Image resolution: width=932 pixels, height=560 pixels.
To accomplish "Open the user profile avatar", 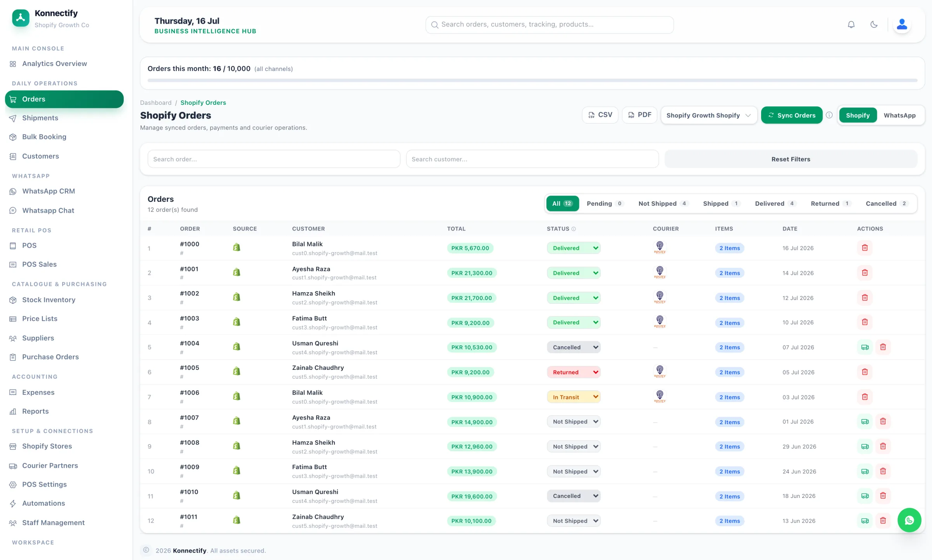I will (902, 24).
